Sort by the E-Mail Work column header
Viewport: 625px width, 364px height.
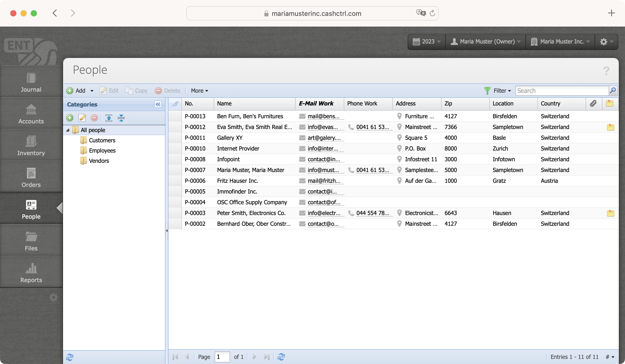point(316,103)
